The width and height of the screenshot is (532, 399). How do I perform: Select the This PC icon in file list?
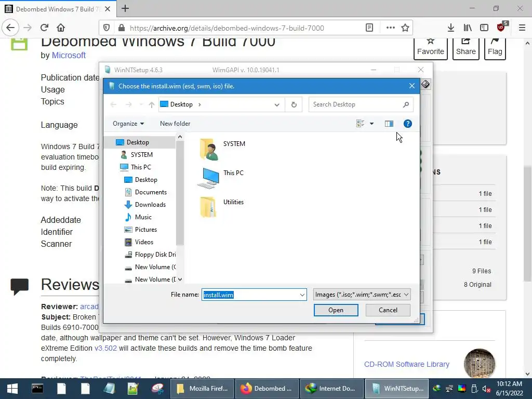(x=208, y=178)
